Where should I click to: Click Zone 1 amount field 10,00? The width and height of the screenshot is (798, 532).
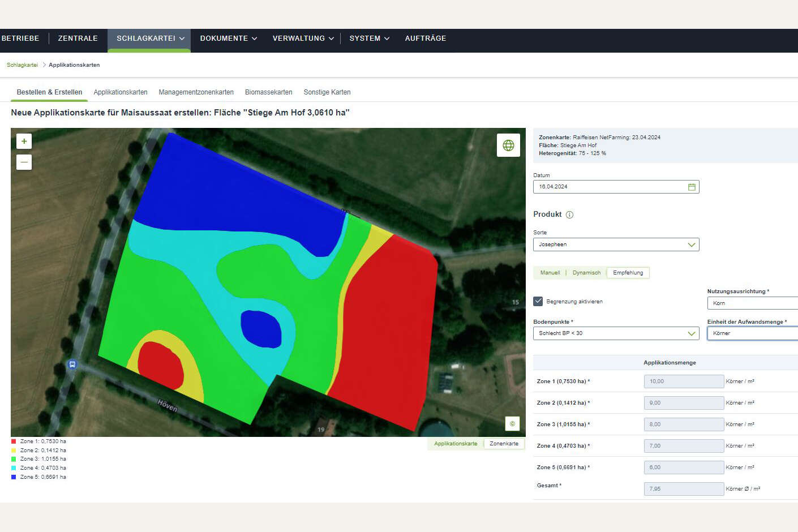[684, 381]
